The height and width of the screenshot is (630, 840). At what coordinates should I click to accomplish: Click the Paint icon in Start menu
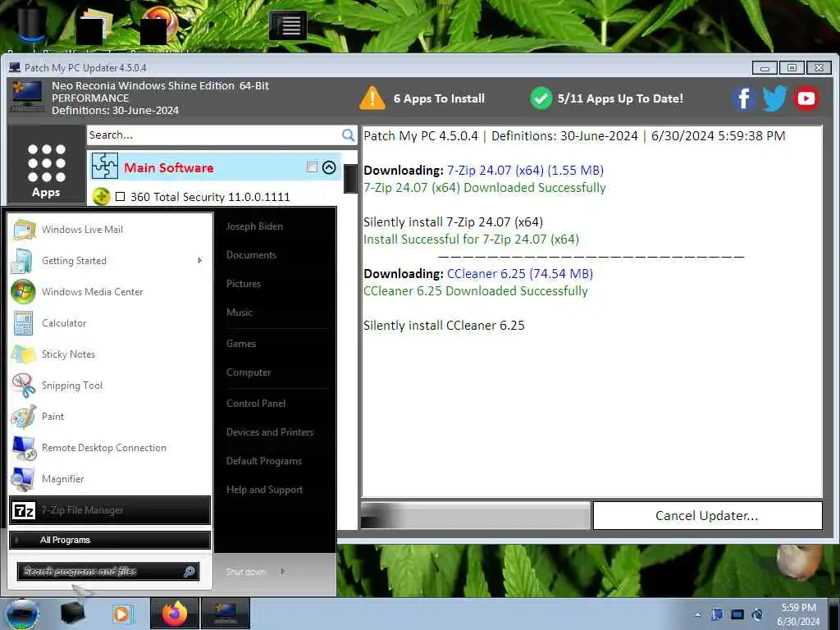[x=24, y=417]
